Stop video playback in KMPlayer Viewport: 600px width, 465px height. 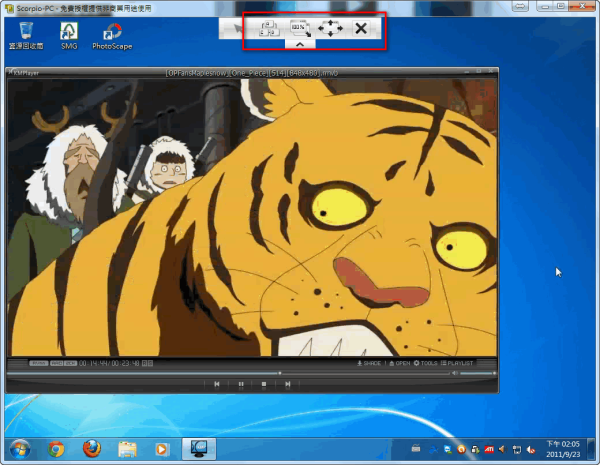pyautogui.click(x=263, y=383)
